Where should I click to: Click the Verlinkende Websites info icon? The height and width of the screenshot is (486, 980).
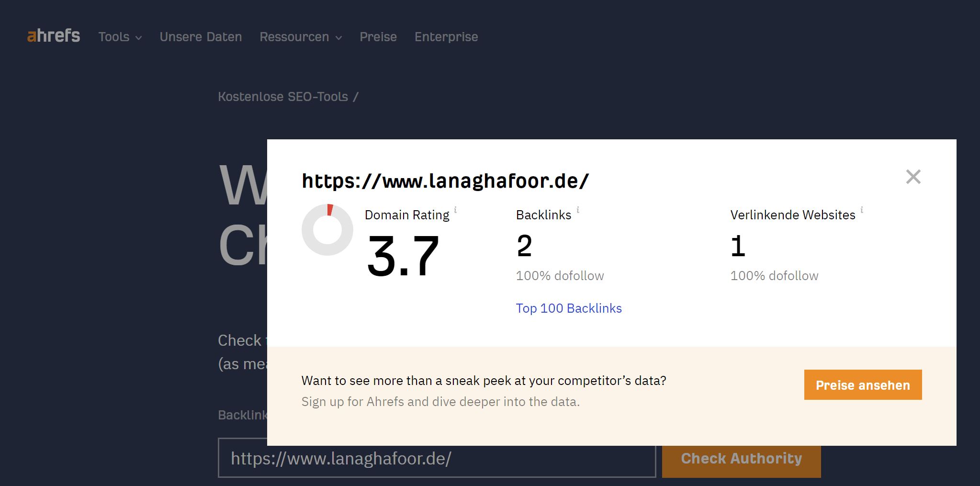point(862,210)
